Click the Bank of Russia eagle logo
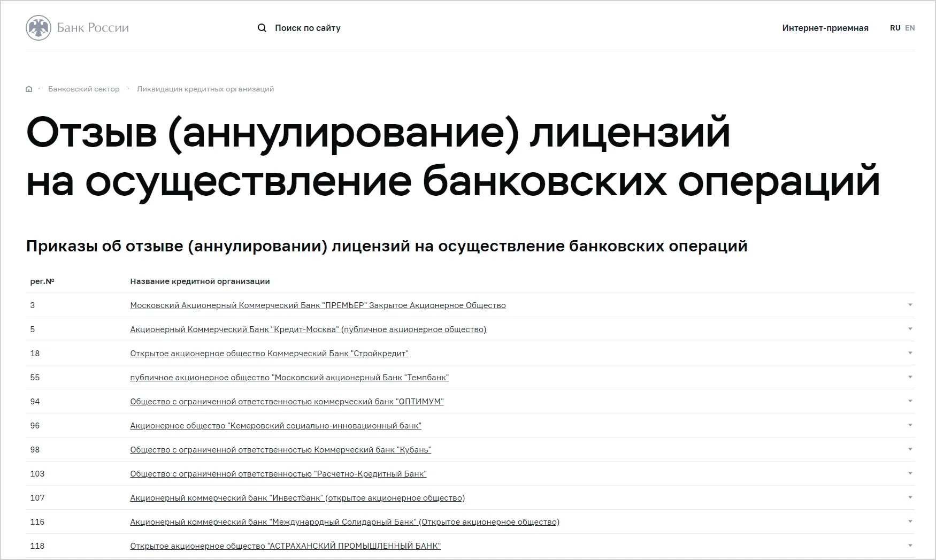 (39, 28)
